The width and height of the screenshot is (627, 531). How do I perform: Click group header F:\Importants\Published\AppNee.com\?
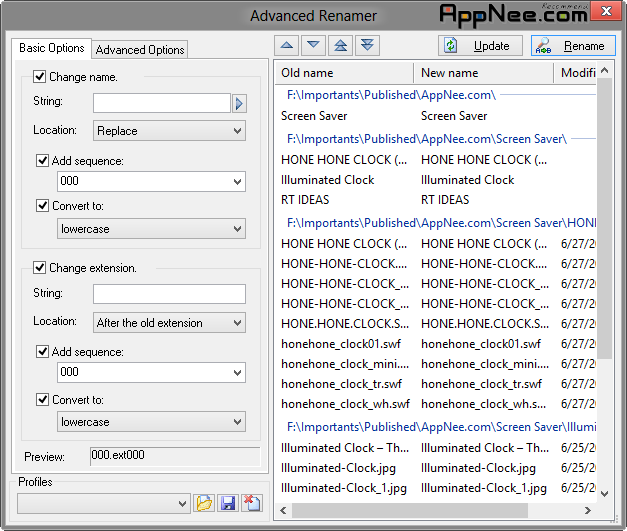tap(391, 95)
